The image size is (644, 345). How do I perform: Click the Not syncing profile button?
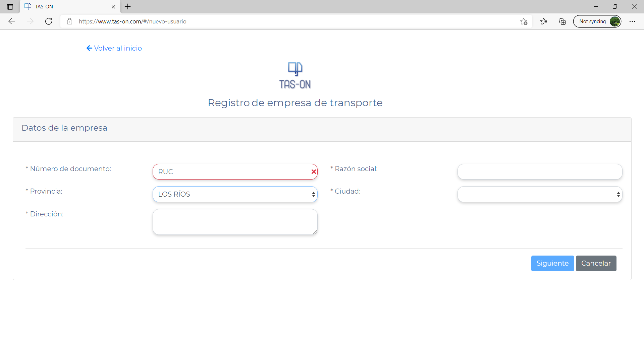597,21
